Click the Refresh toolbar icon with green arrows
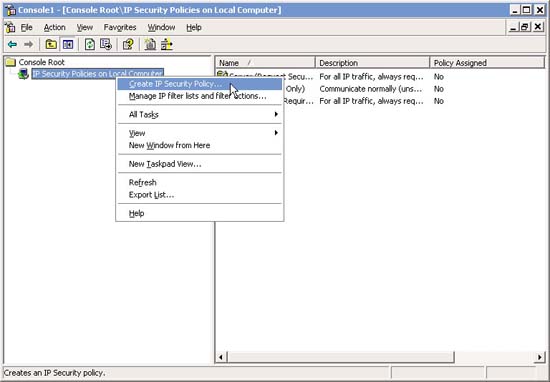This screenshot has height=382, width=550. click(90, 45)
